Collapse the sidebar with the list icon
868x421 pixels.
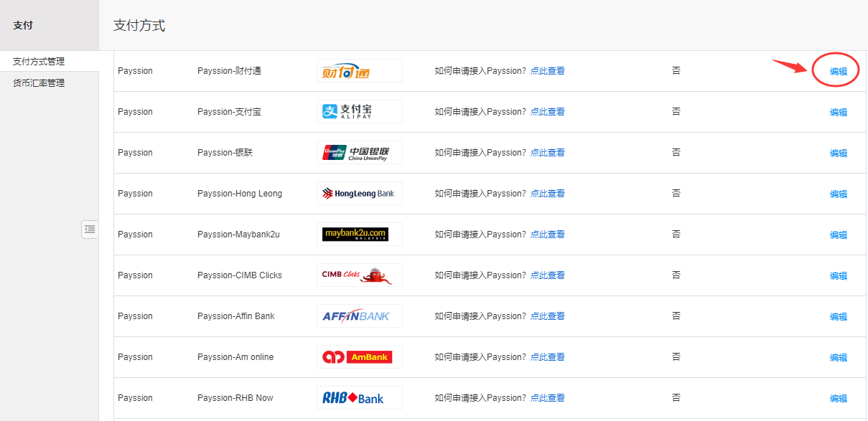tap(90, 229)
